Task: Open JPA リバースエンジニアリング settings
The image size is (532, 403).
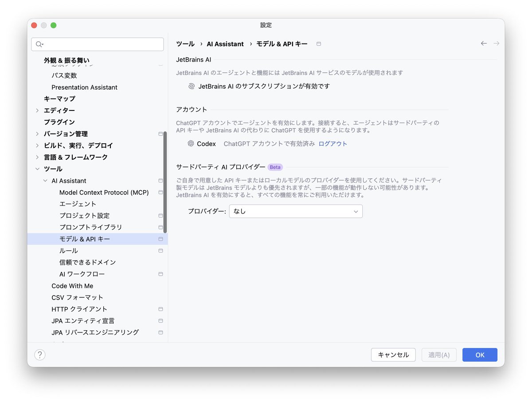Action: click(95, 332)
